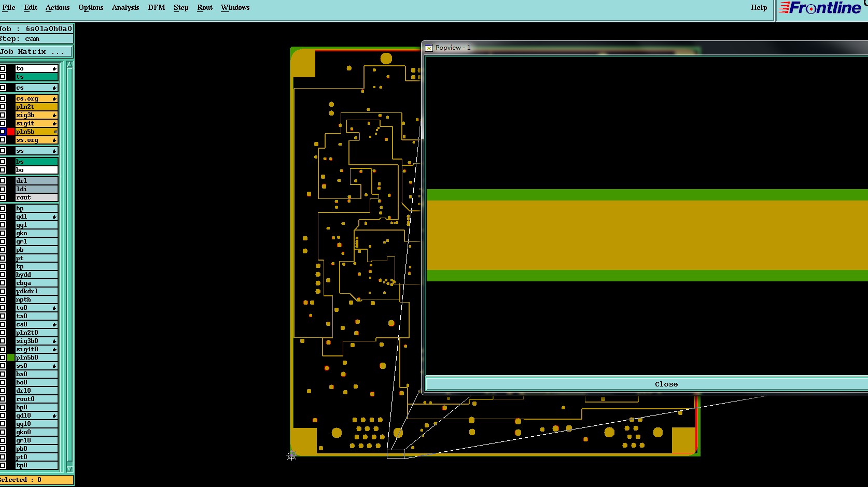This screenshot has width=868, height=487.
Task: Click the grid icon on layer pln5b
Action: point(55,132)
